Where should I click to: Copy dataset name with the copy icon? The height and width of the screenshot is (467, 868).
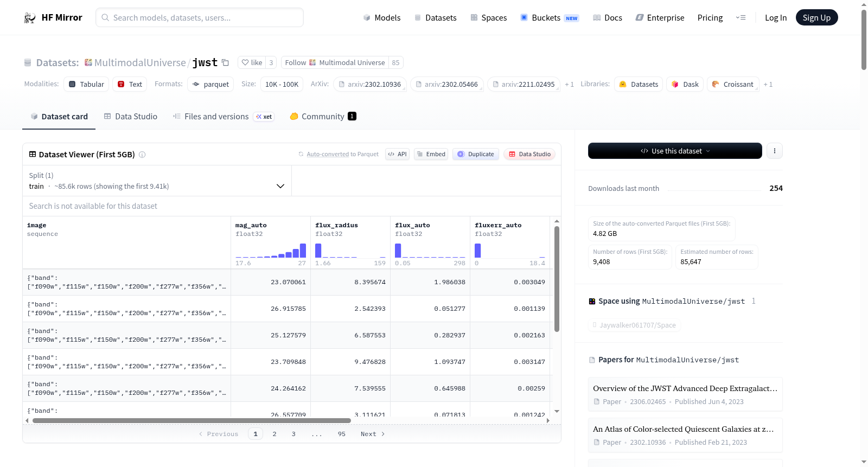(x=225, y=62)
